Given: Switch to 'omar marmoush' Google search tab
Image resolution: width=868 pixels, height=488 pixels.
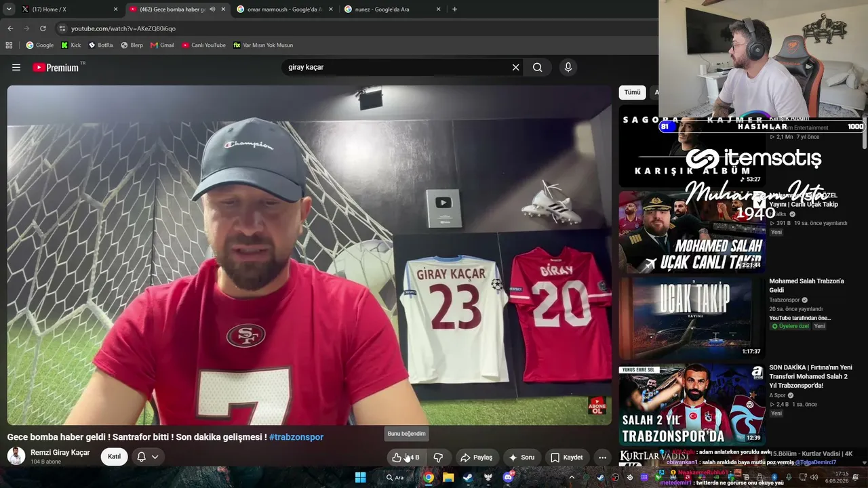Looking at the screenshot, I should [285, 9].
